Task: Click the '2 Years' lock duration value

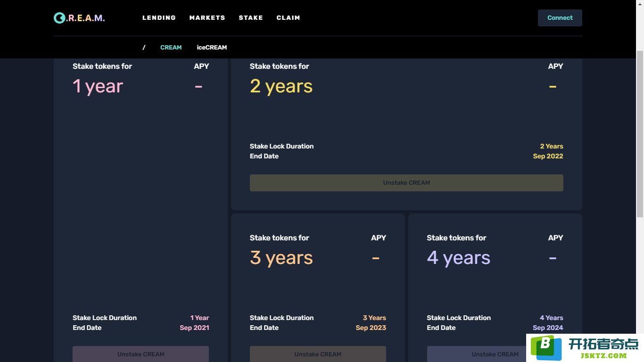Action: coord(552,147)
